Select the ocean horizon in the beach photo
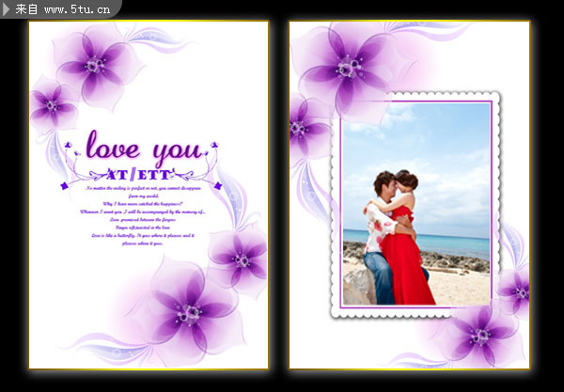564x392 pixels. point(461,233)
